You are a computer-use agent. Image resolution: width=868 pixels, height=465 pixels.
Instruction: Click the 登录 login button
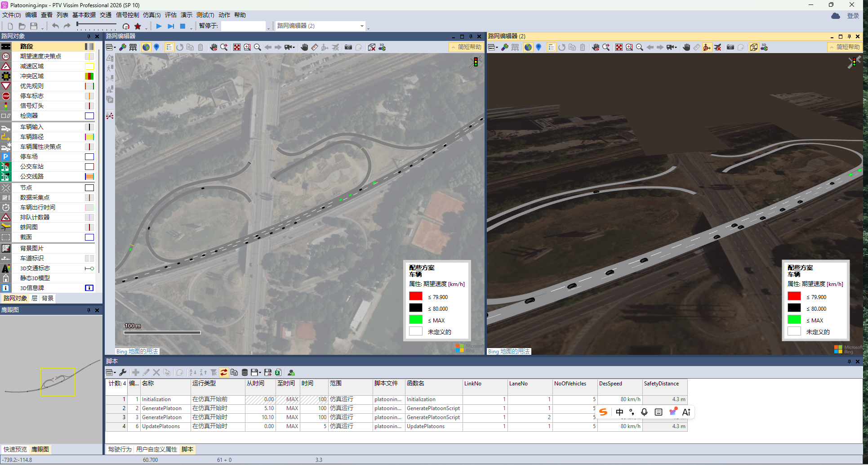853,16
